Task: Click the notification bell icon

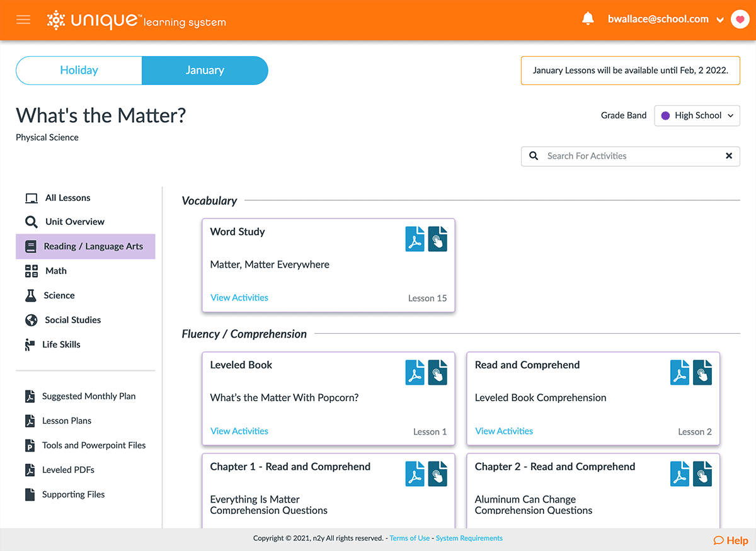Action: (x=588, y=18)
